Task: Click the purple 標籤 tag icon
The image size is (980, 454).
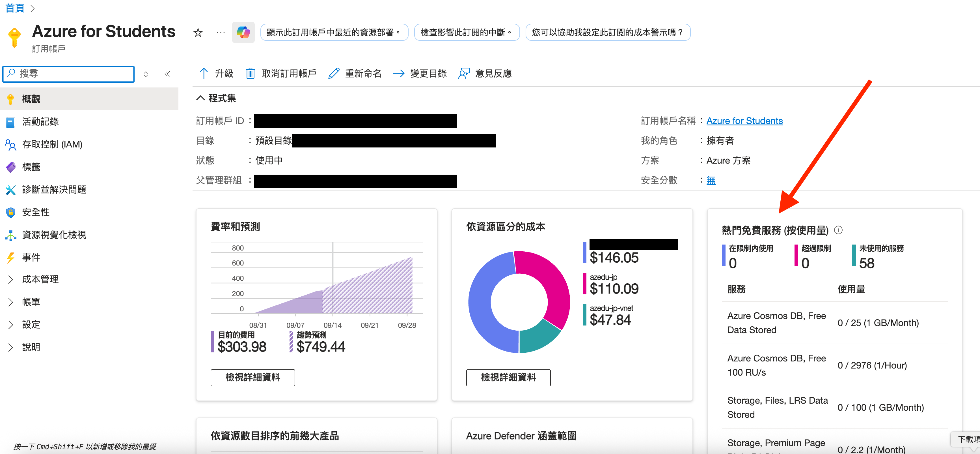Action: pos(11,167)
